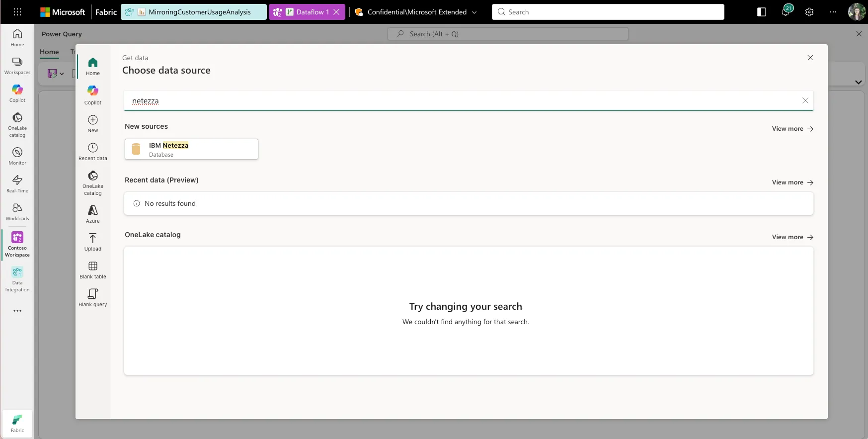Select the Home ribbon tab in Power Query
The height and width of the screenshot is (439, 868).
pos(49,52)
